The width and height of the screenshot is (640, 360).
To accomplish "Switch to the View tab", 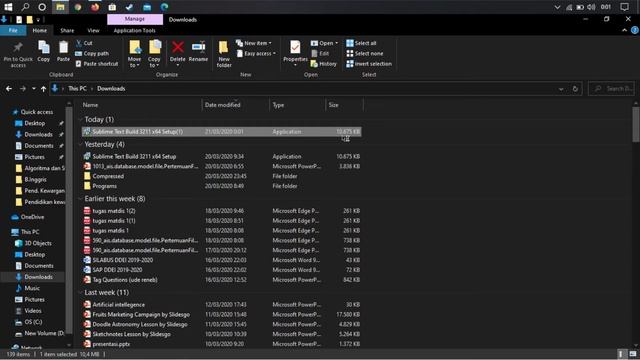I will click(93, 30).
